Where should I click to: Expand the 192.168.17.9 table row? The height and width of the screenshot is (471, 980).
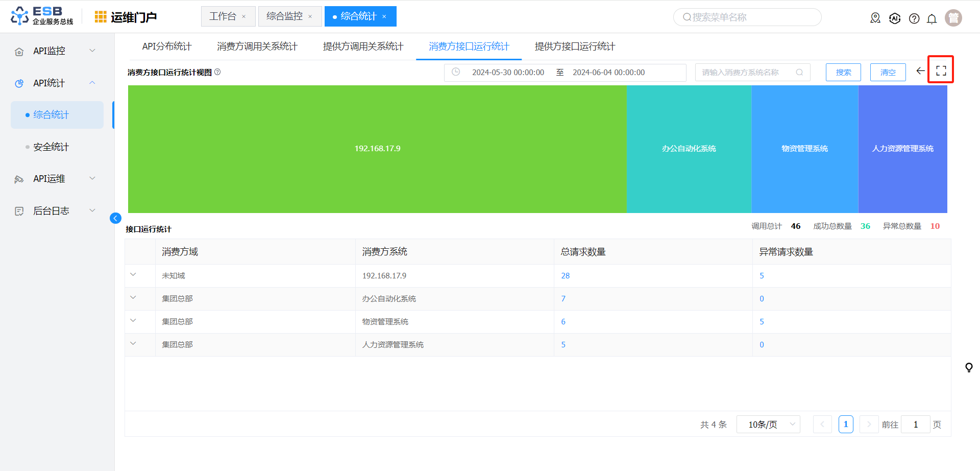133,275
